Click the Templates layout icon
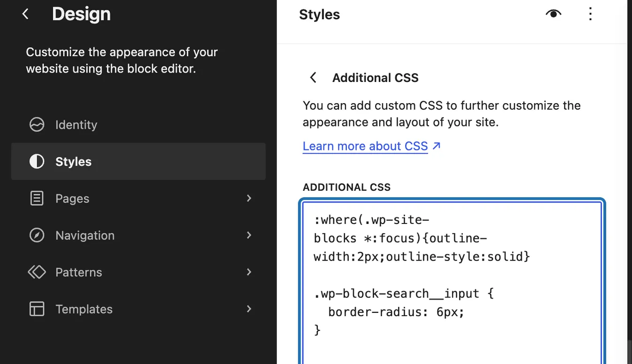 pyautogui.click(x=37, y=309)
